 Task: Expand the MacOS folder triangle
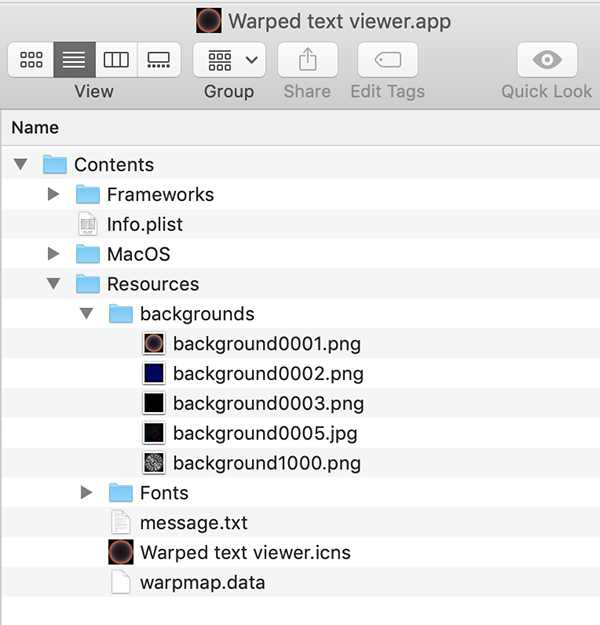coord(53,254)
